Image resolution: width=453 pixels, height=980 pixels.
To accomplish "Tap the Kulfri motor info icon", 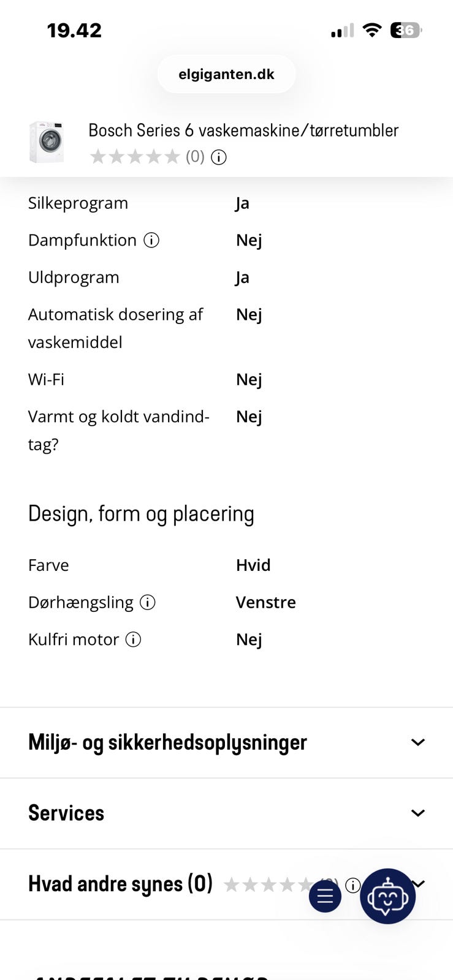I will [134, 639].
